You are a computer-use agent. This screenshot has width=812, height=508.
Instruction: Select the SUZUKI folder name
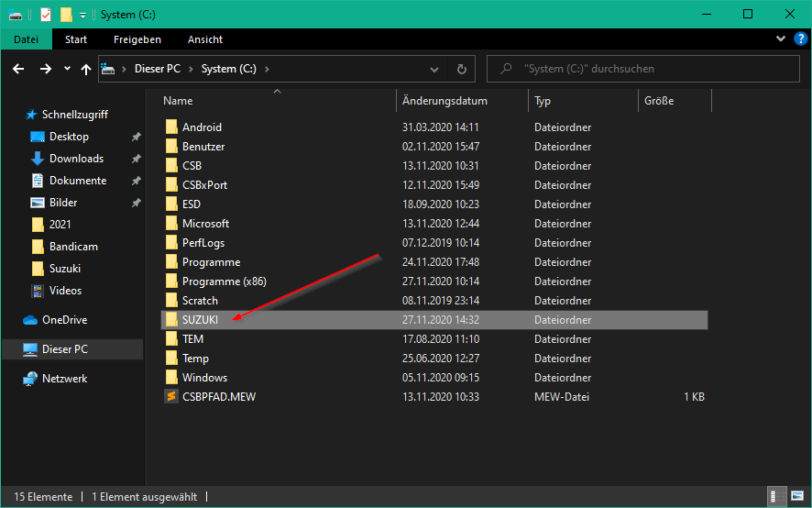(x=200, y=320)
